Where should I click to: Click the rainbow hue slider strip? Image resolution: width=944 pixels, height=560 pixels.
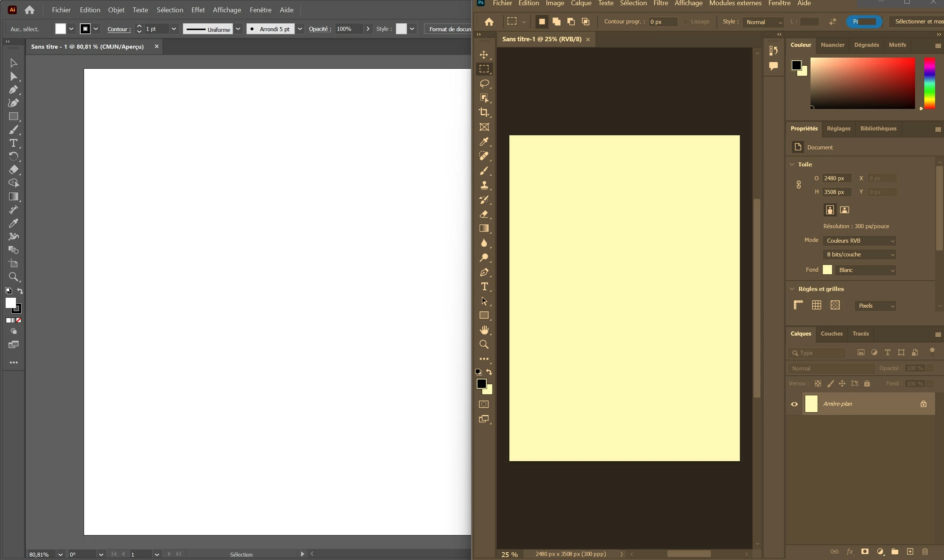pyautogui.click(x=929, y=83)
